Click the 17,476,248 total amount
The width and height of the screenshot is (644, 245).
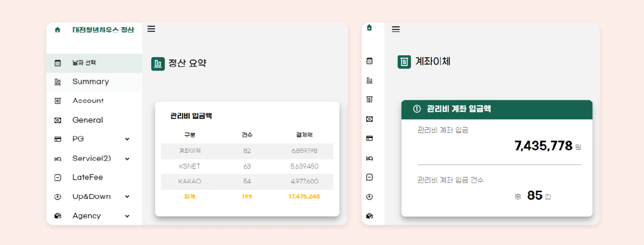point(305,196)
